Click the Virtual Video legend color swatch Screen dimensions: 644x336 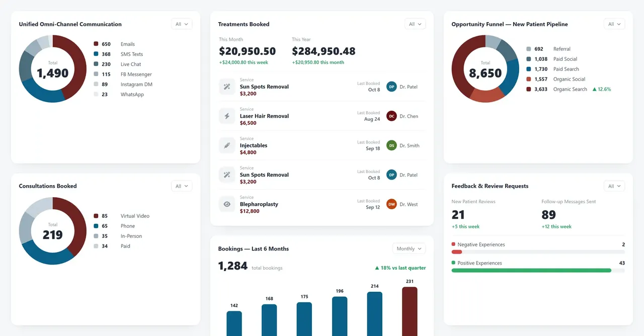[96, 216]
